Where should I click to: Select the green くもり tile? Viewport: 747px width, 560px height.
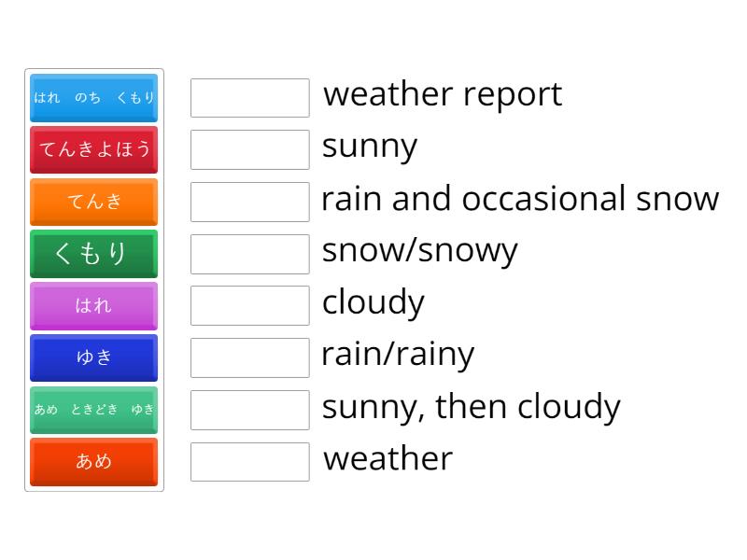94,254
